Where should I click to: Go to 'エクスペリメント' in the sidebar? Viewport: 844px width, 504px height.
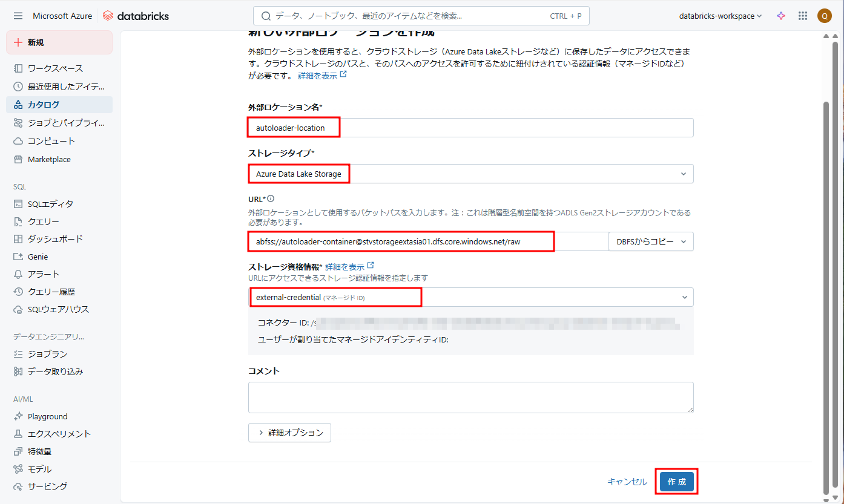(59, 434)
